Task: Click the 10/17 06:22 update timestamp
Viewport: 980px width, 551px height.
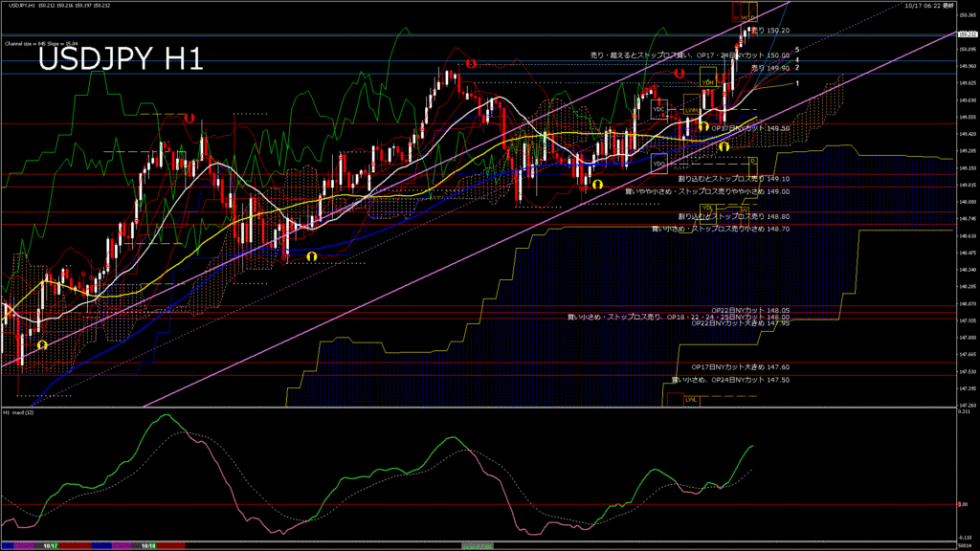Action: [x=928, y=6]
